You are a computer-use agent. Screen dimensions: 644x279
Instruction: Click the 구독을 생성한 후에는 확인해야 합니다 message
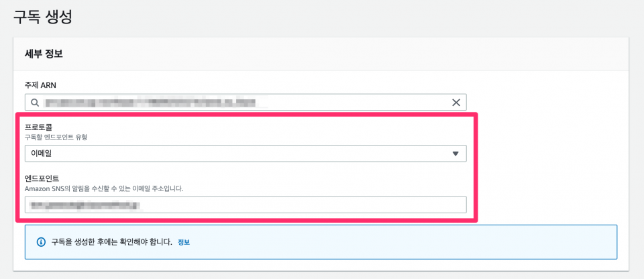pyautogui.click(x=112, y=242)
